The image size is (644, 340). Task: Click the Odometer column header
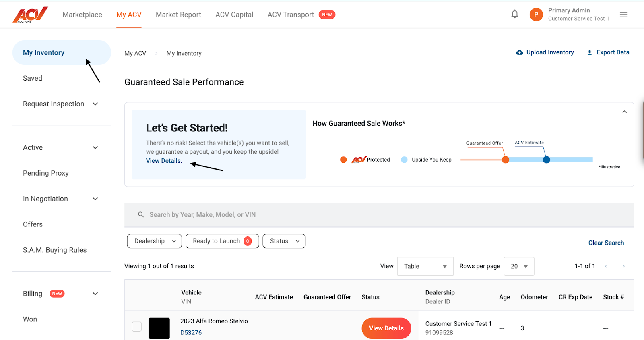click(x=534, y=297)
